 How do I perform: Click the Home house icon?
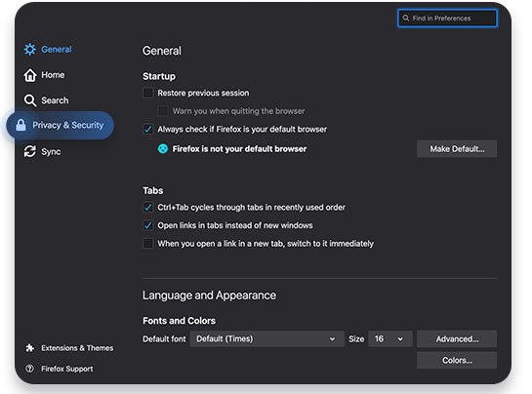30,75
